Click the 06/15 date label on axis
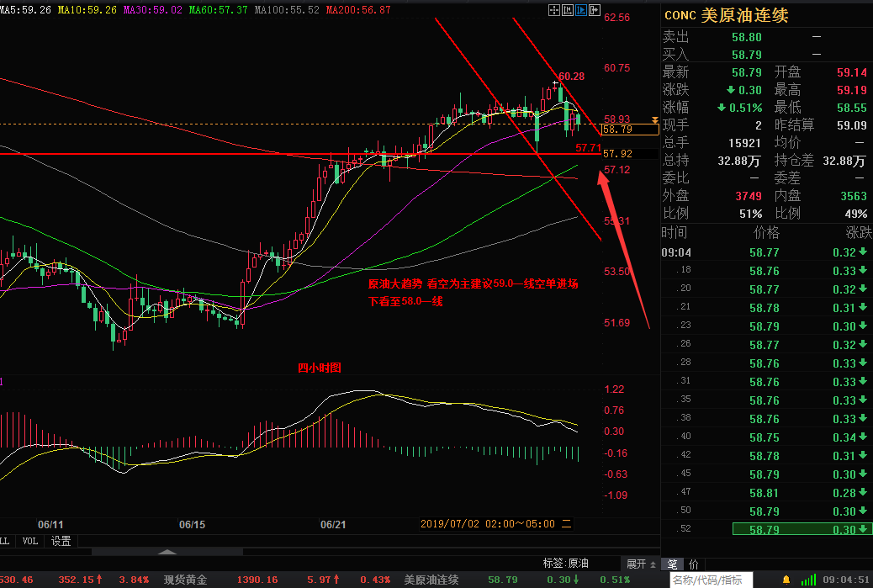Image resolution: width=873 pixels, height=588 pixels. pos(192,525)
